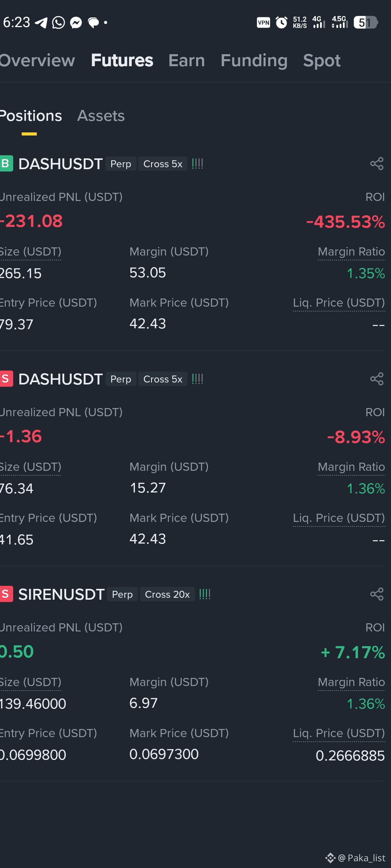The width and height of the screenshot is (391, 868).
Task: Select the Spot tab
Action: point(322,60)
